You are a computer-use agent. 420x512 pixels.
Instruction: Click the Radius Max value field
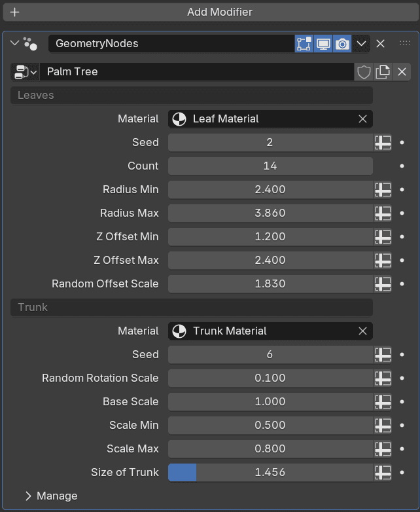270,213
